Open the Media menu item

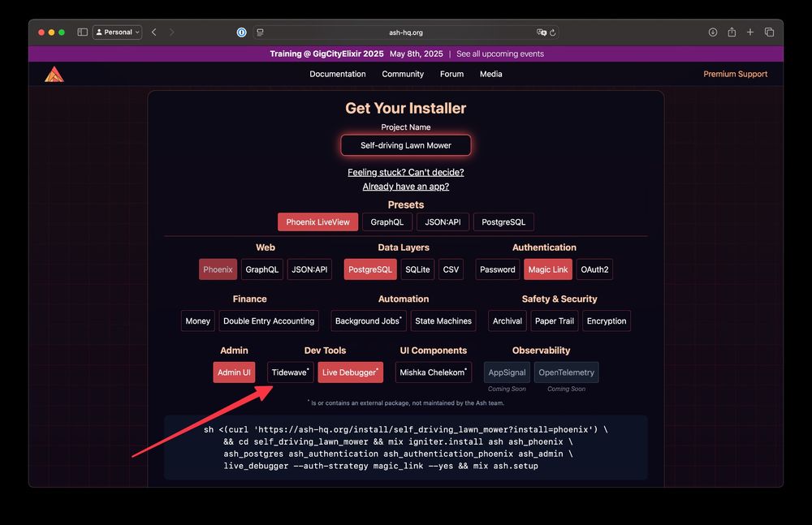(x=491, y=74)
